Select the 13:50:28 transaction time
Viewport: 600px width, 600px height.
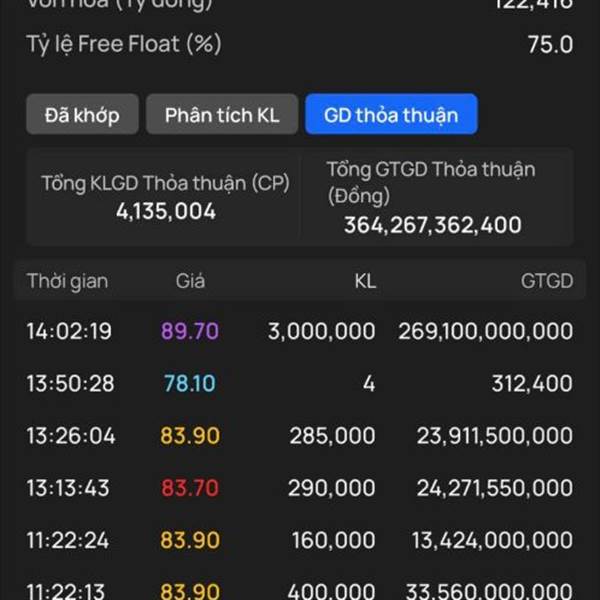coord(70,383)
